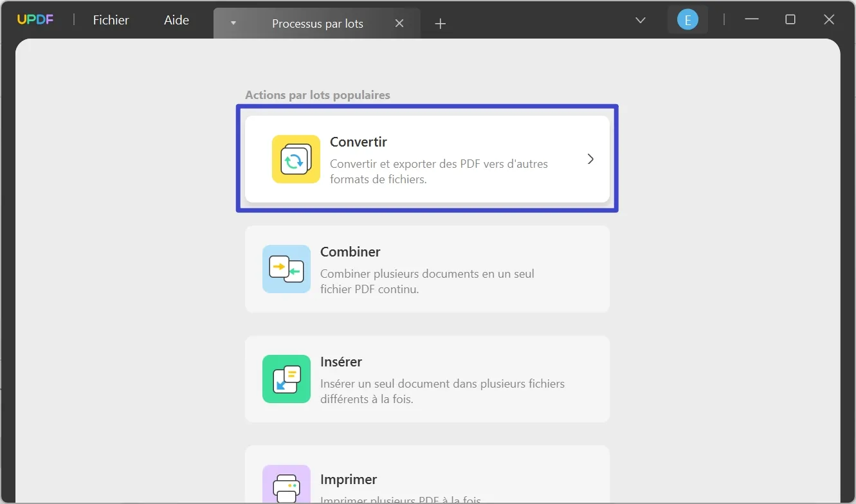This screenshot has height=504, width=856.
Task: Select the Convertir batch action card
Action: (427, 159)
